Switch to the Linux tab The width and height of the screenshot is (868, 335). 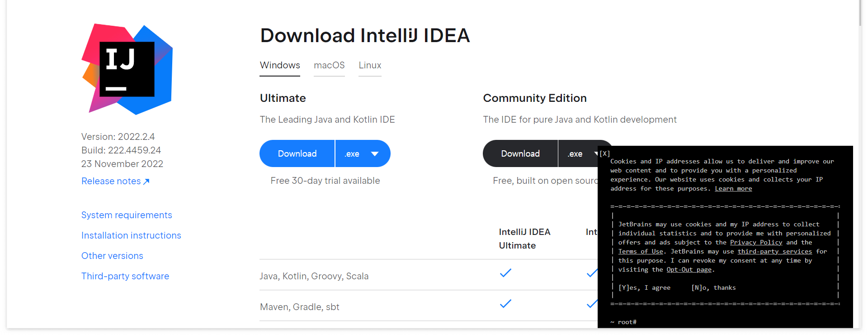click(370, 65)
